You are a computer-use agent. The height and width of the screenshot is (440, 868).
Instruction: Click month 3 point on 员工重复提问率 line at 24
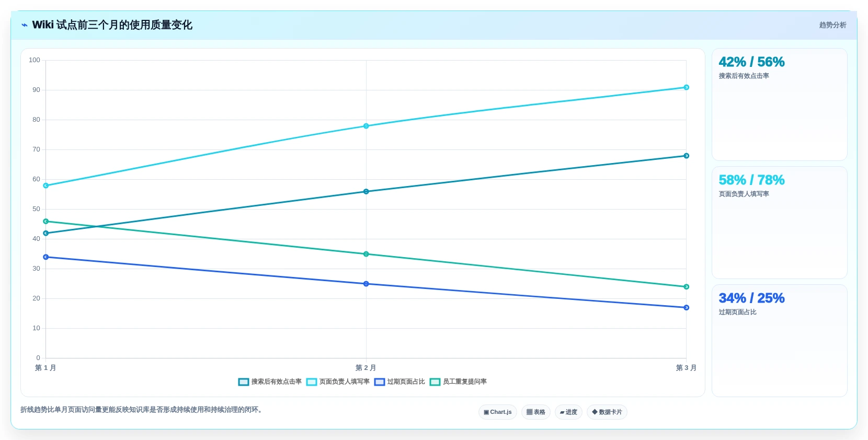tap(686, 287)
